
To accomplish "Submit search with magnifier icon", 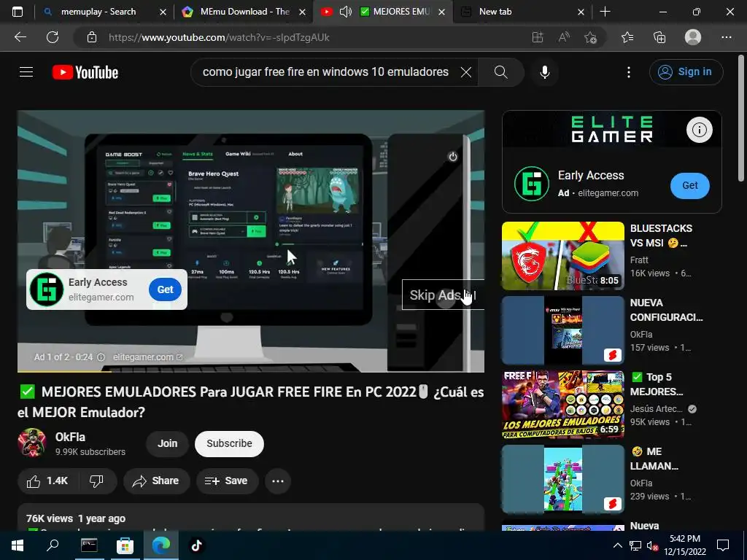I will click(500, 72).
